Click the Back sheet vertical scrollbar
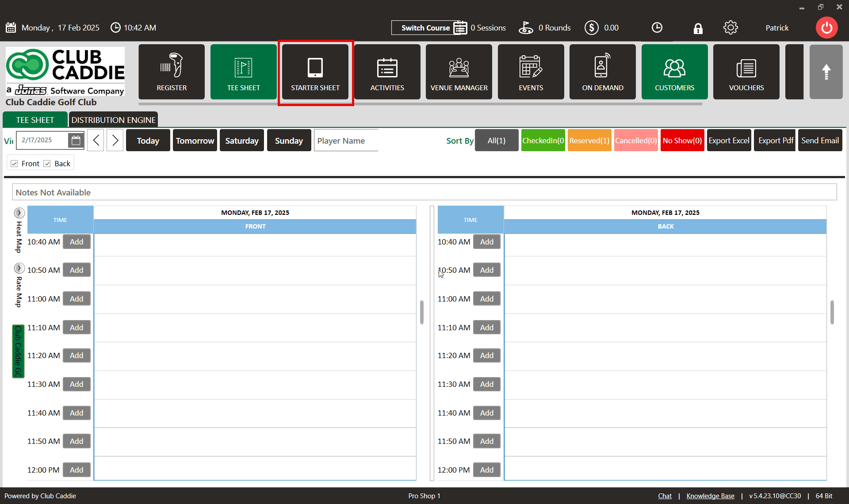The width and height of the screenshot is (849, 504). 832,313
